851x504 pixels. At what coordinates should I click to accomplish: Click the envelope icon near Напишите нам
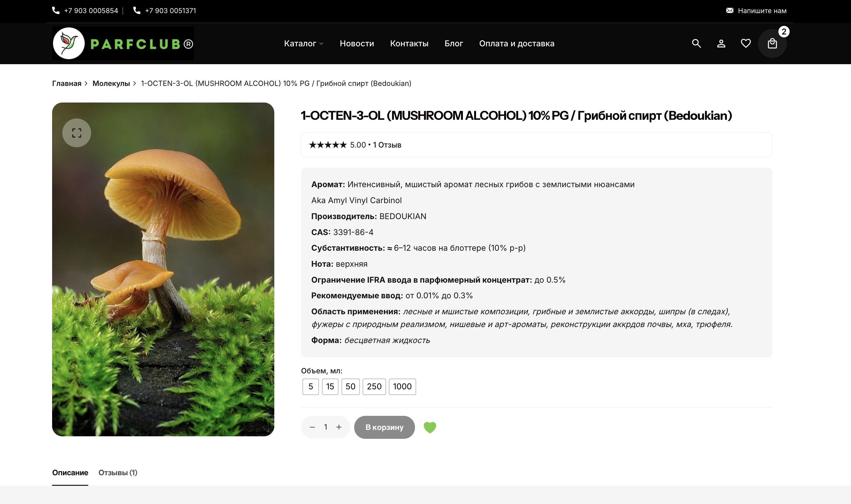point(730,10)
